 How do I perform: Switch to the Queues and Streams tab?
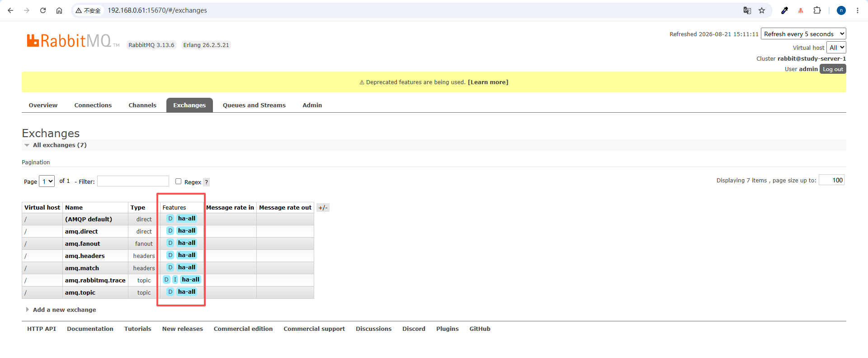254,105
